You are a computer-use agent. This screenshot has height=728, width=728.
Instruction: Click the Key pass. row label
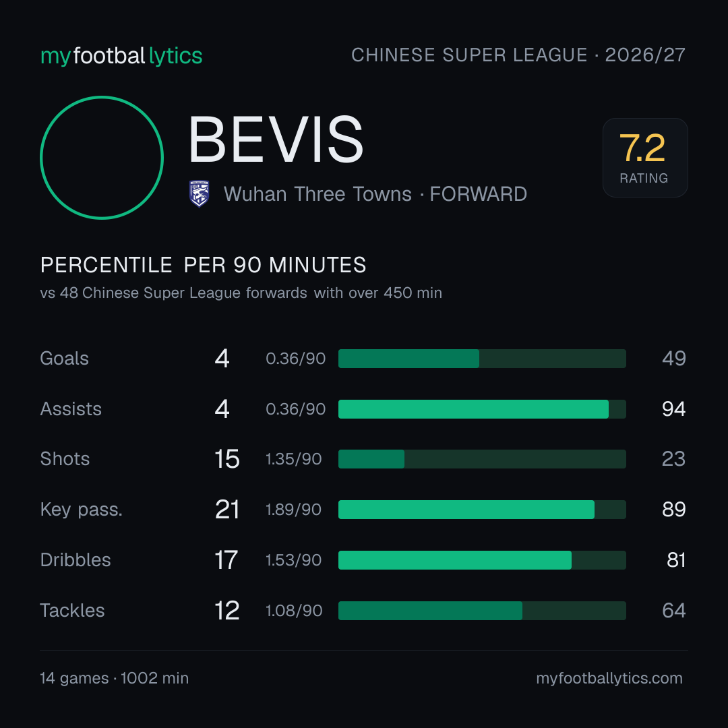pos(82,510)
